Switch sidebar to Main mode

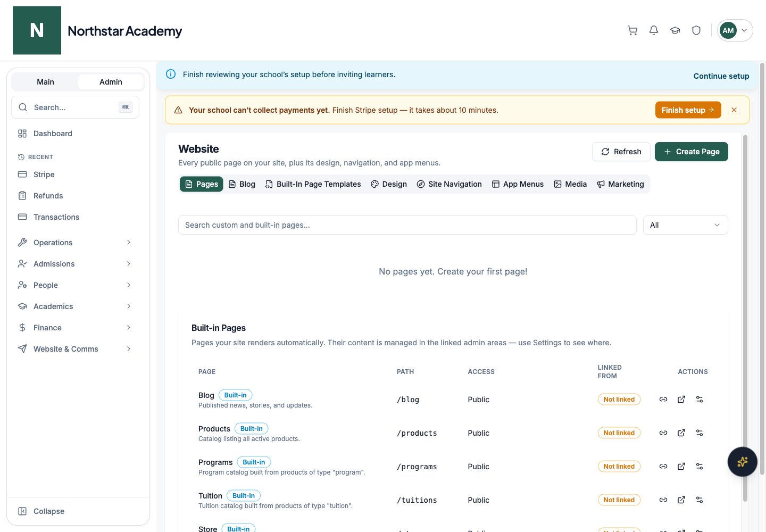click(45, 82)
